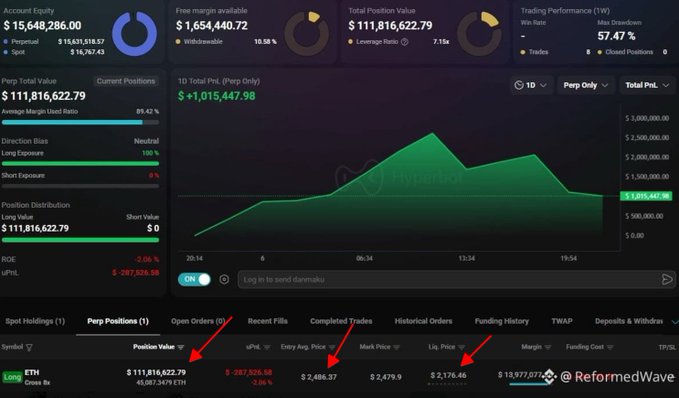Click the send danmaku paper-plane icon

(667, 279)
